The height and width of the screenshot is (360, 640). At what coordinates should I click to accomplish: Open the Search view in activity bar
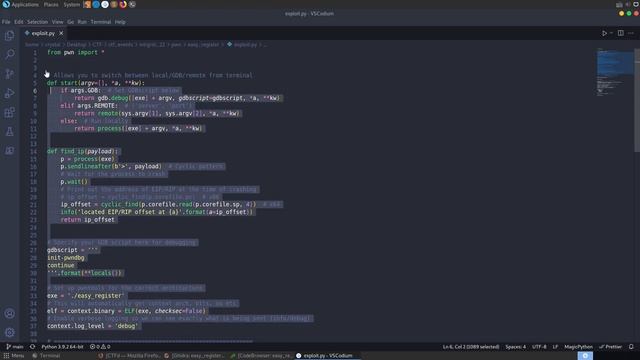(x=9, y=54)
